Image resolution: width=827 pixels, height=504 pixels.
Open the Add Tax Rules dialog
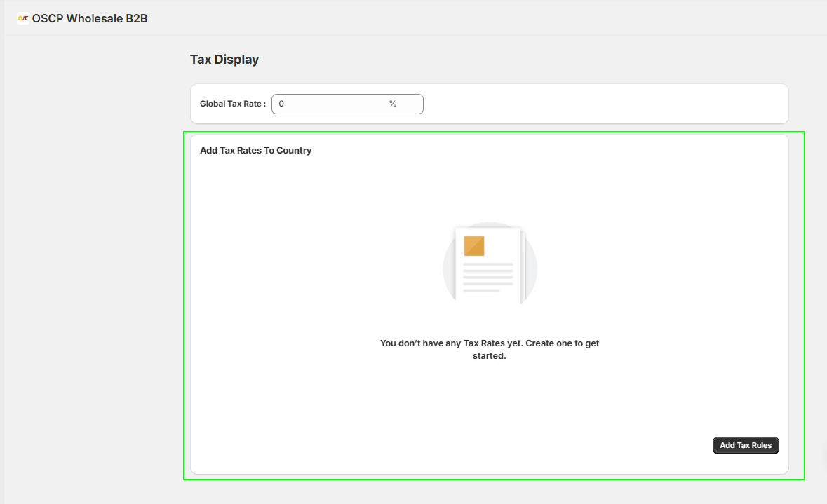(746, 445)
